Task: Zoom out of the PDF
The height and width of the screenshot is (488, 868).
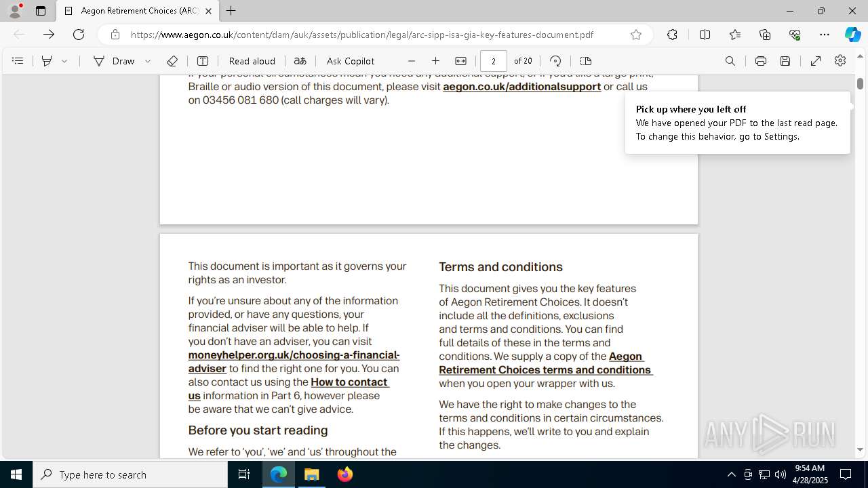Action: [412, 61]
